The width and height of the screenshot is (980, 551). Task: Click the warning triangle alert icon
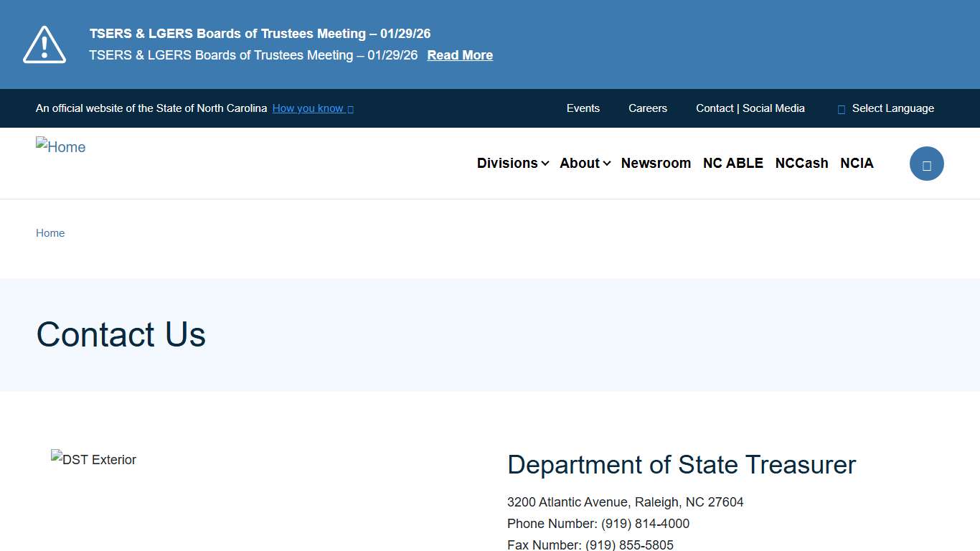[x=44, y=44]
